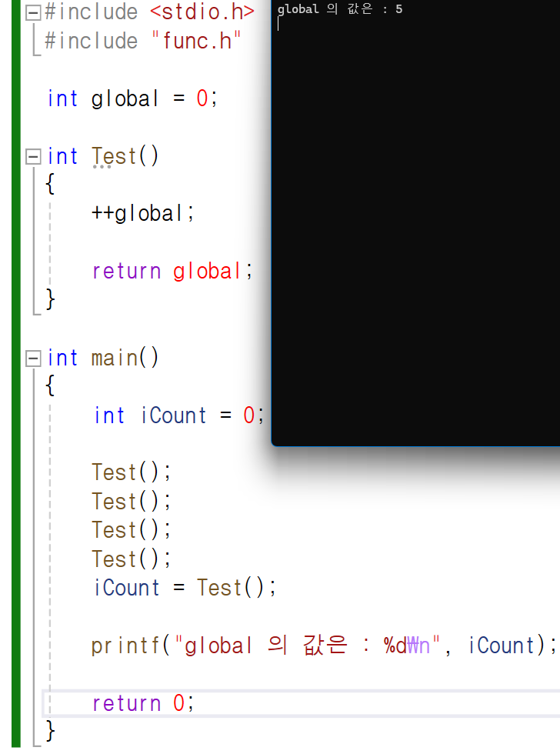560x754 pixels.
Task: Click the #include <stdio.h> line
Action: [x=149, y=12]
